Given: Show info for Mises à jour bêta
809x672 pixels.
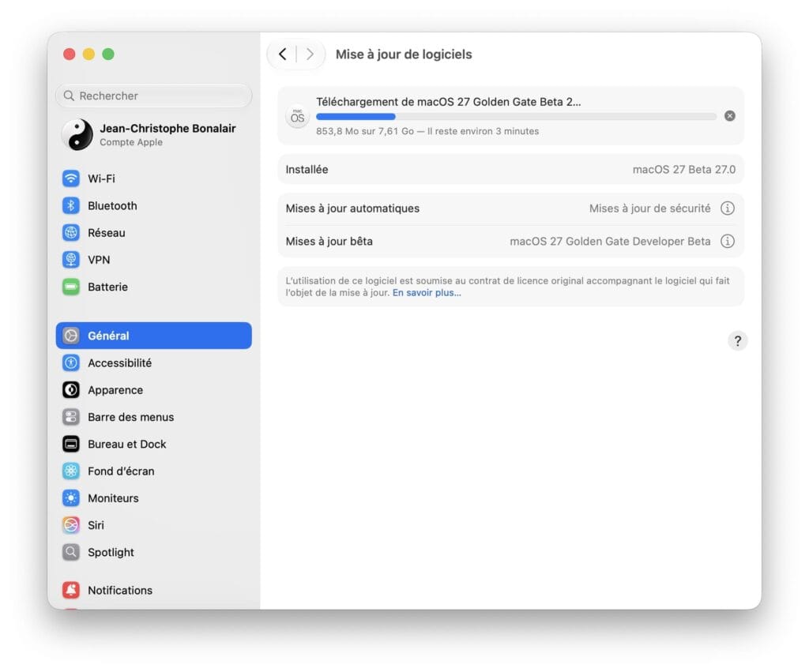Looking at the screenshot, I should (x=728, y=242).
